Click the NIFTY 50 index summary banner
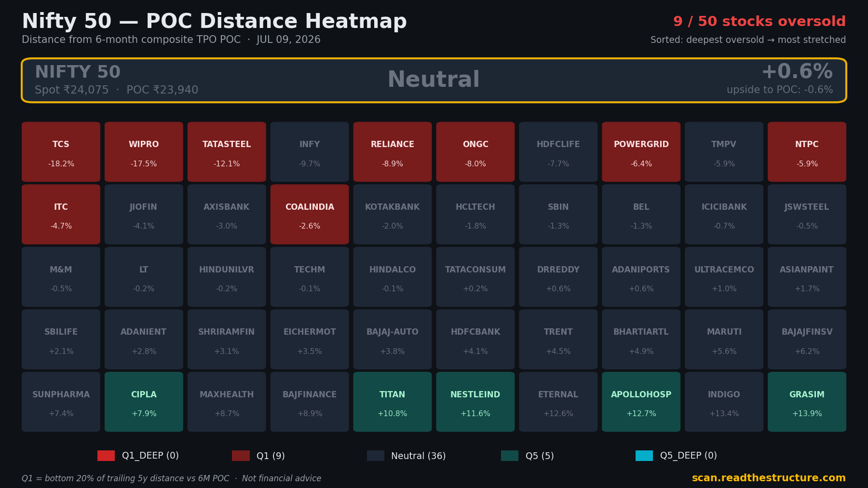 click(434, 80)
